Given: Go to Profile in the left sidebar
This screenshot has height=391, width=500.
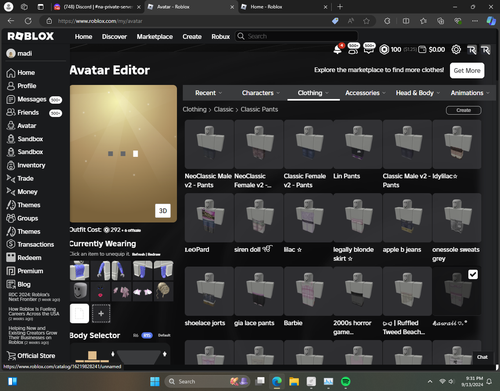Looking at the screenshot, I should point(21,86).
